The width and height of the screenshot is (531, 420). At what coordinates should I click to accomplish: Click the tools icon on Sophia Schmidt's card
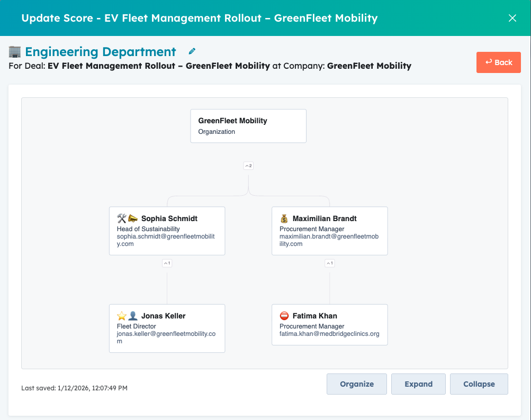click(x=121, y=218)
